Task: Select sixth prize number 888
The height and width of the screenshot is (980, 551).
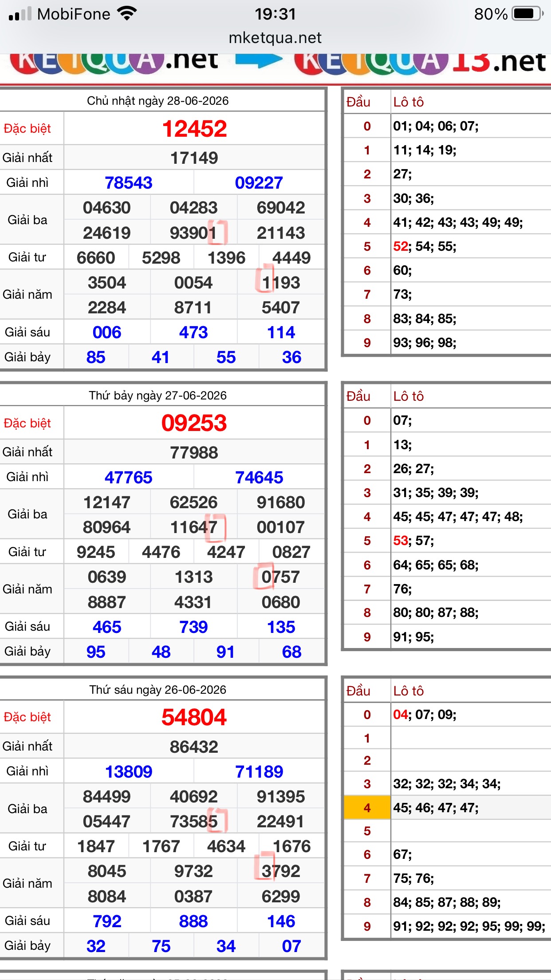Action: (193, 921)
